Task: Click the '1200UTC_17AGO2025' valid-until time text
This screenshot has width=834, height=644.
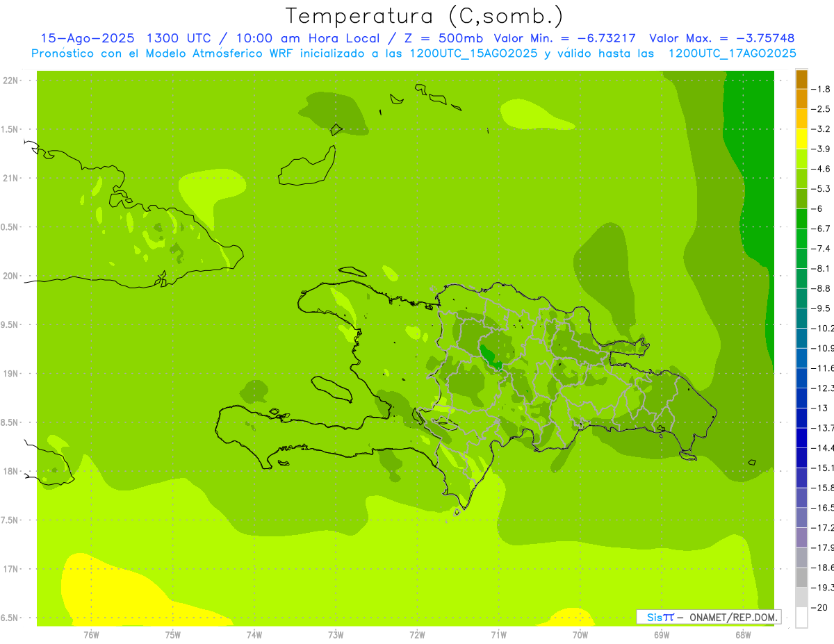Action: coord(733,53)
